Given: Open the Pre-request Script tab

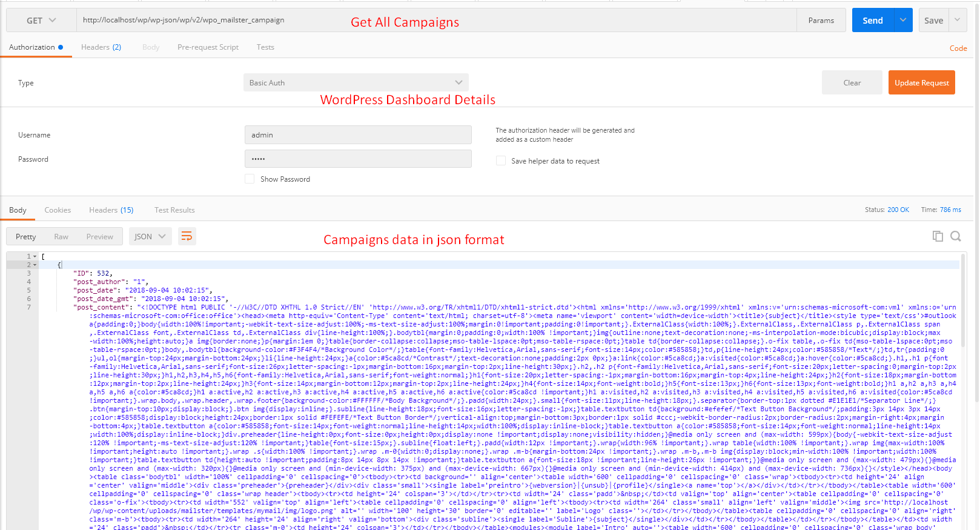Looking at the screenshot, I should pos(208,47).
